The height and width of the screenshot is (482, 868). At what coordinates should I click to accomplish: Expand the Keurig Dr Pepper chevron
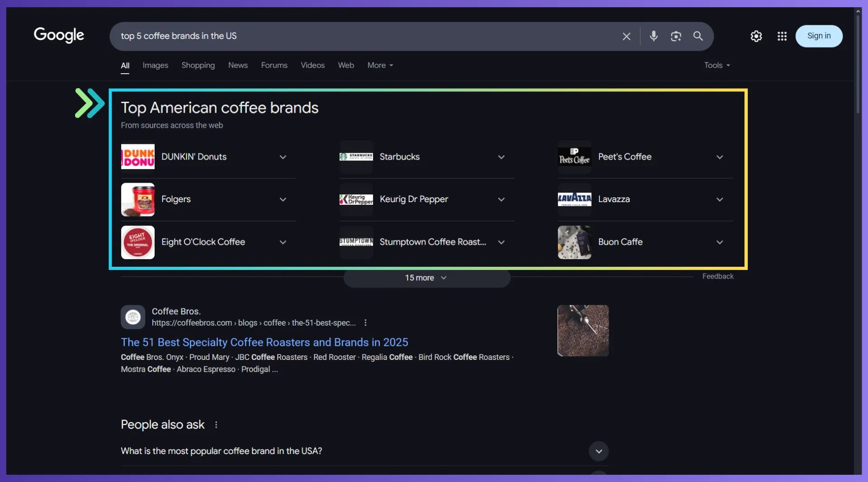(x=501, y=199)
